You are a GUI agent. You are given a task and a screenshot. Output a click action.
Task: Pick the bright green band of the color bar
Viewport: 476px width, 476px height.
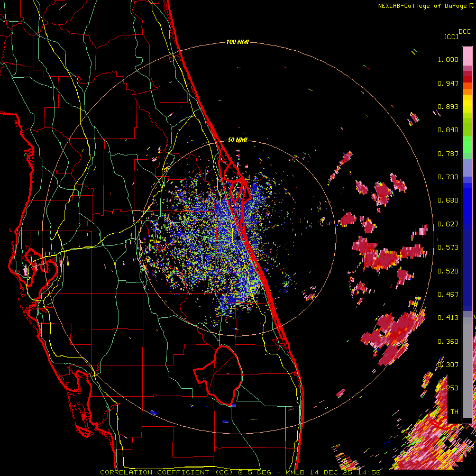[x=467, y=144]
